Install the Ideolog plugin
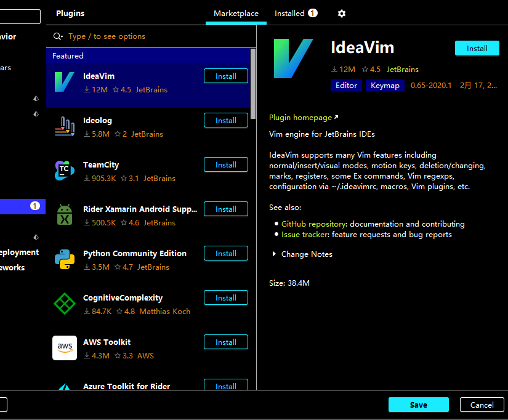508x420 pixels. point(226,120)
